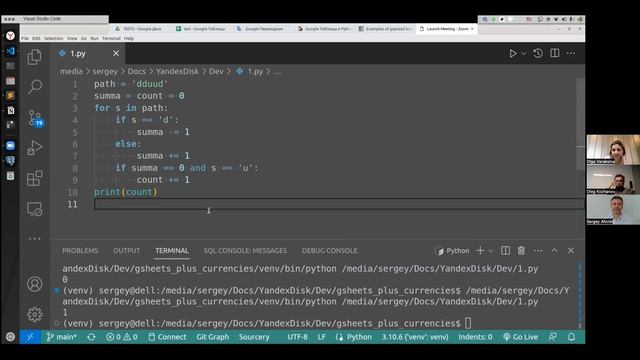Open the Selection menu
The height and width of the screenshot is (360, 640).
pyautogui.click(x=53, y=38)
